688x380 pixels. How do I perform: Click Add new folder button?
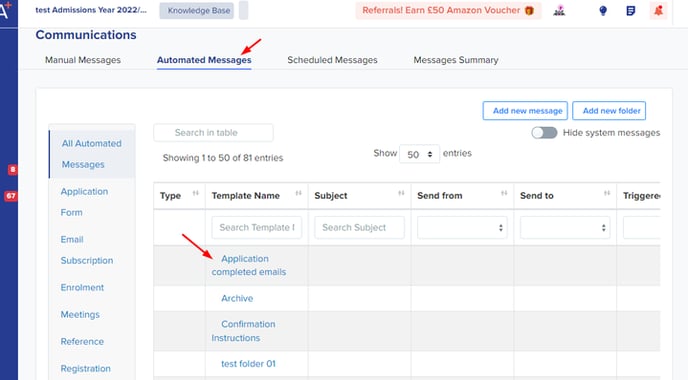[609, 111]
